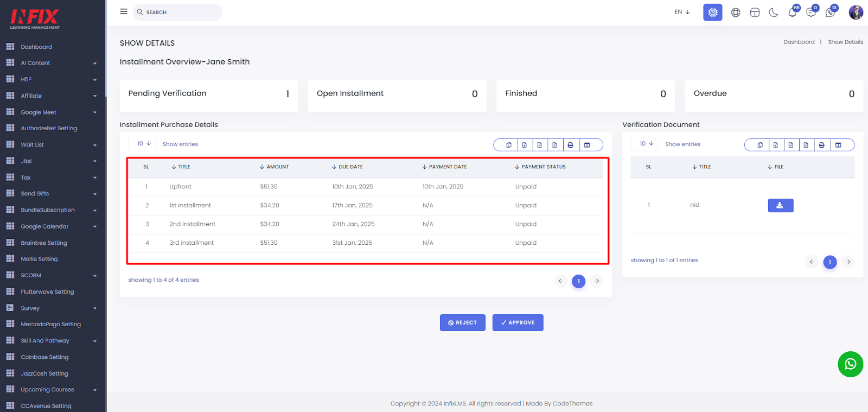Image resolution: width=868 pixels, height=412 pixels.
Task: Go to next page of Verification Document table
Action: click(x=848, y=262)
